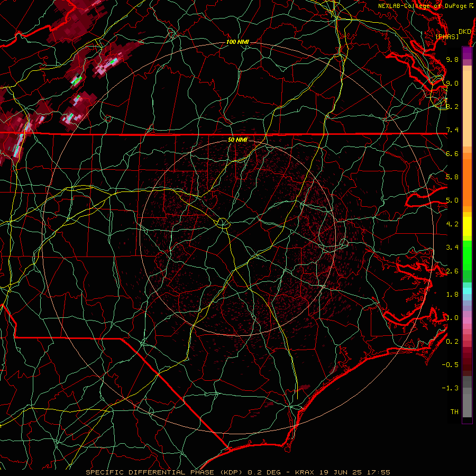Click the 1.8 legend value
This screenshot has height=476, width=476.
452,295
